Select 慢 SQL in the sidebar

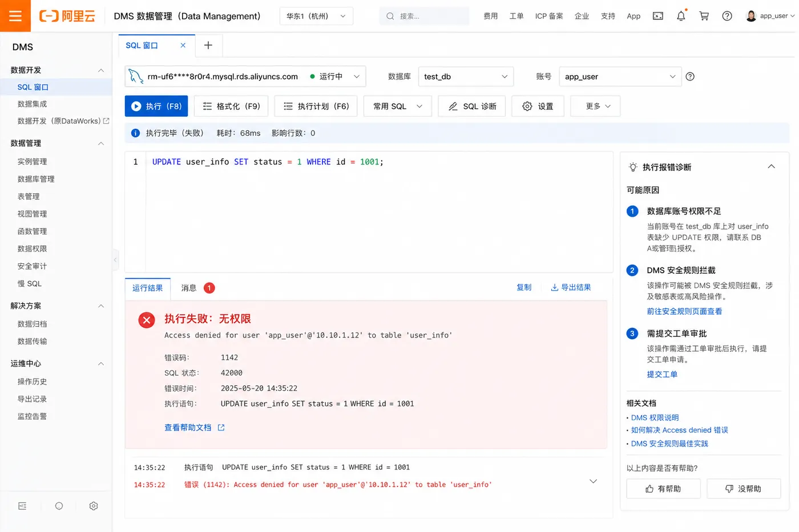pyautogui.click(x=30, y=283)
